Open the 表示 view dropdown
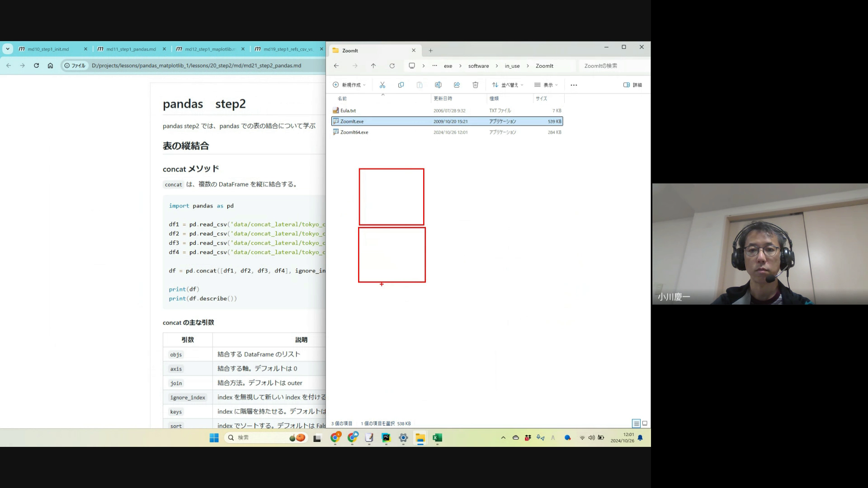This screenshot has width=868, height=488. click(x=546, y=85)
